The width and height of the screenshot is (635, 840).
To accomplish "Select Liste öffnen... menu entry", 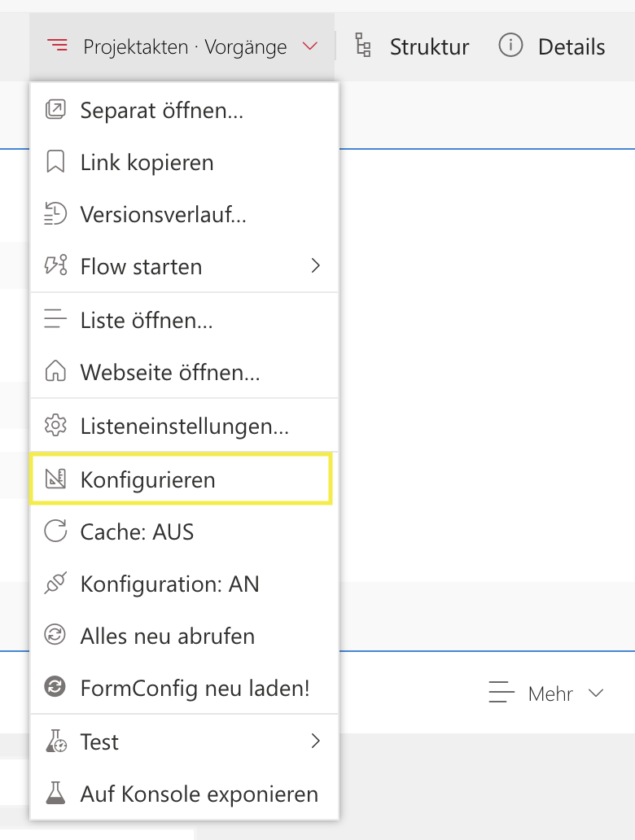I will click(x=147, y=320).
